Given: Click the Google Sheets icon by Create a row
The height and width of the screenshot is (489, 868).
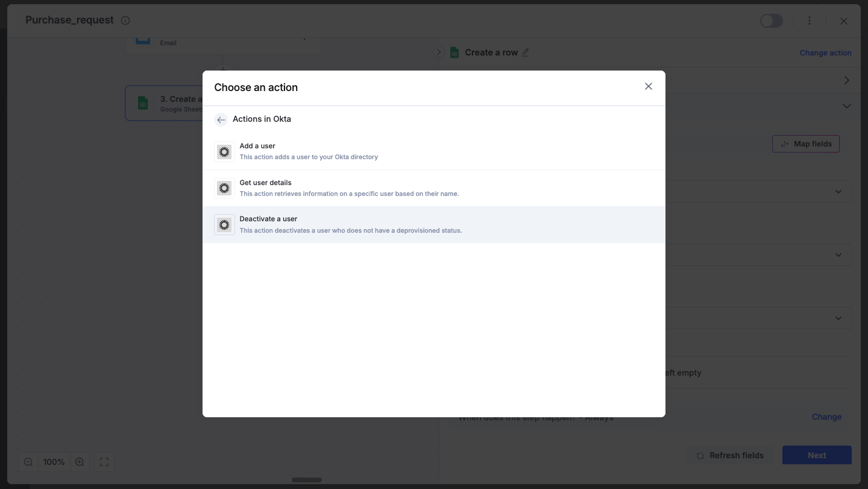Looking at the screenshot, I should pos(454,52).
